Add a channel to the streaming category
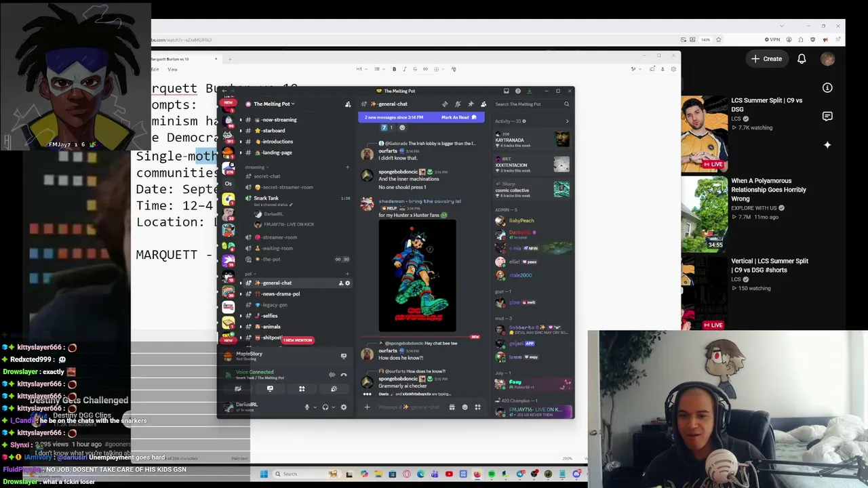The image size is (868, 488). [347, 167]
